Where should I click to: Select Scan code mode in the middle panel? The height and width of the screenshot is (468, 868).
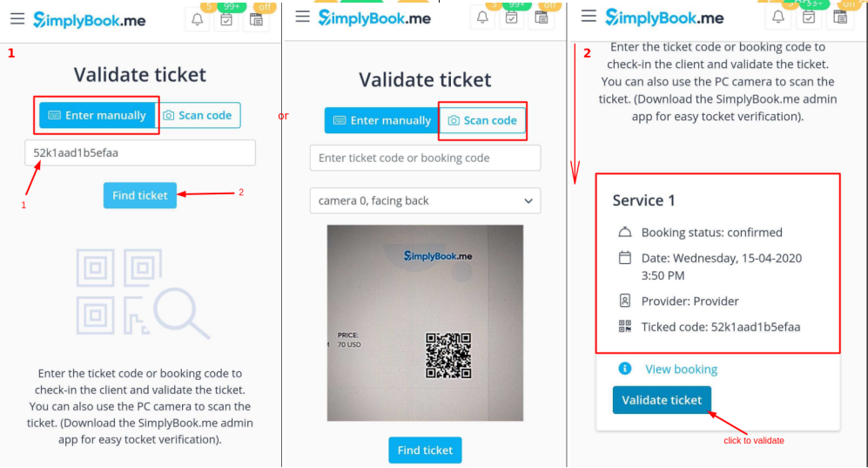click(x=482, y=120)
